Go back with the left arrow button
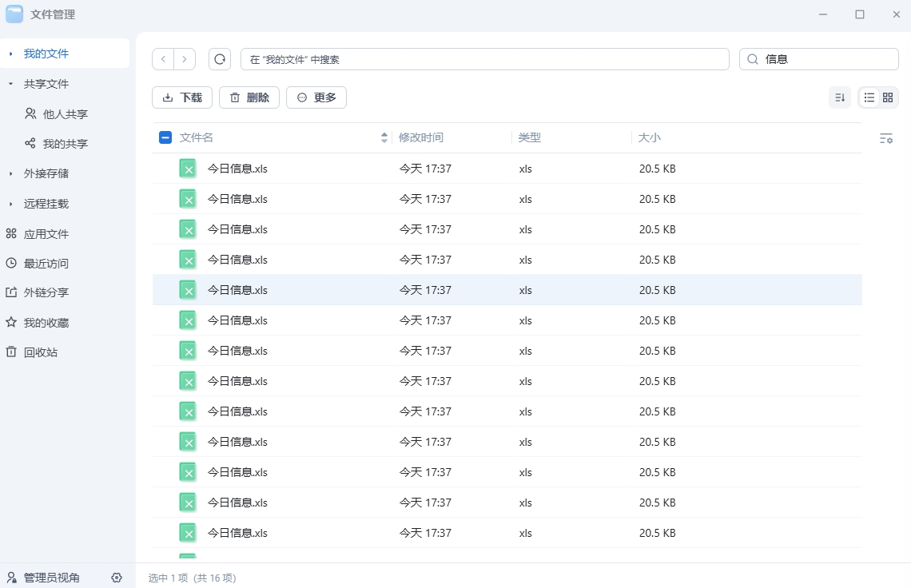 (x=163, y=59)
